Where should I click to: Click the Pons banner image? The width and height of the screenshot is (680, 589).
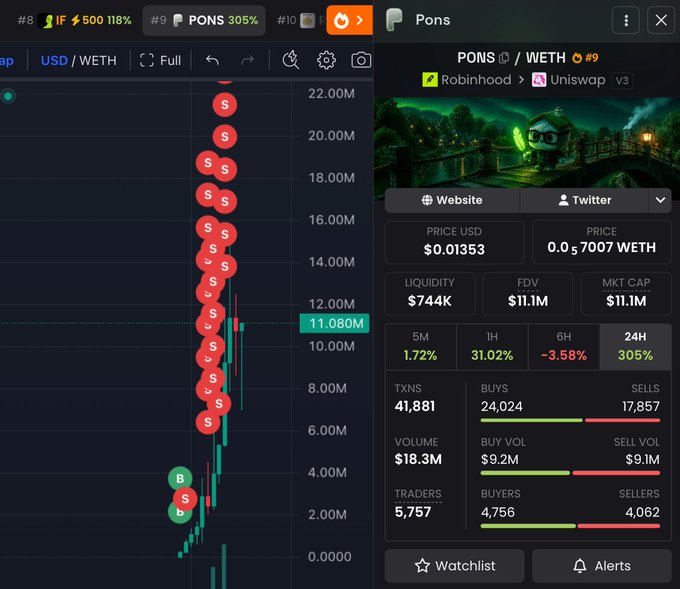(527, 143)
